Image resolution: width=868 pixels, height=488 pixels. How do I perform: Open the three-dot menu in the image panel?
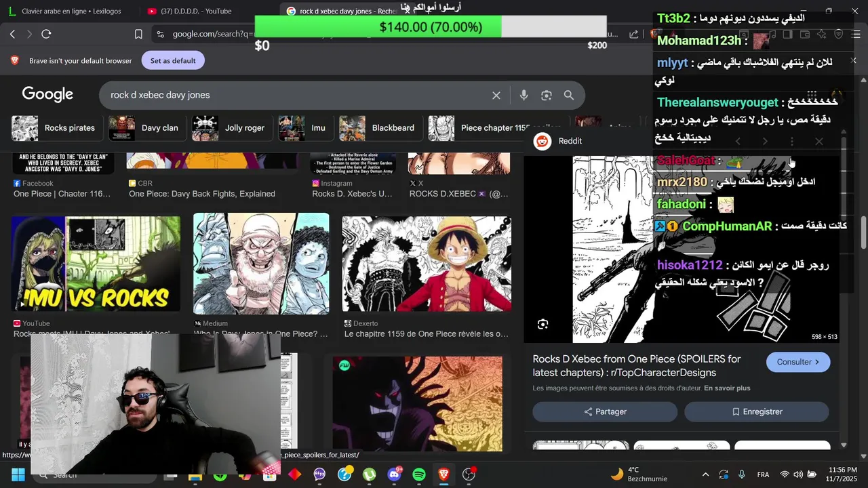pos(792,141)
